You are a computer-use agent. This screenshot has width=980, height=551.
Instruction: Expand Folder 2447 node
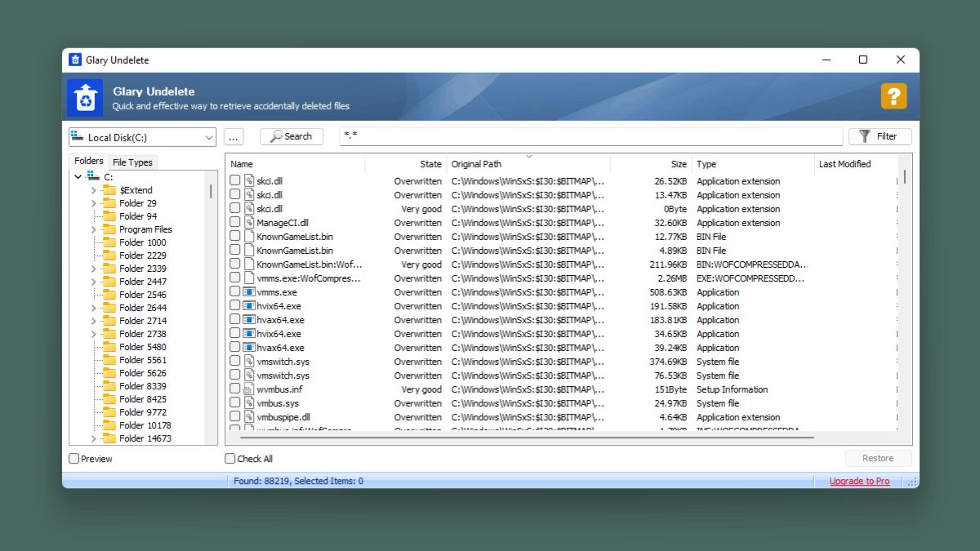point(93,282)
